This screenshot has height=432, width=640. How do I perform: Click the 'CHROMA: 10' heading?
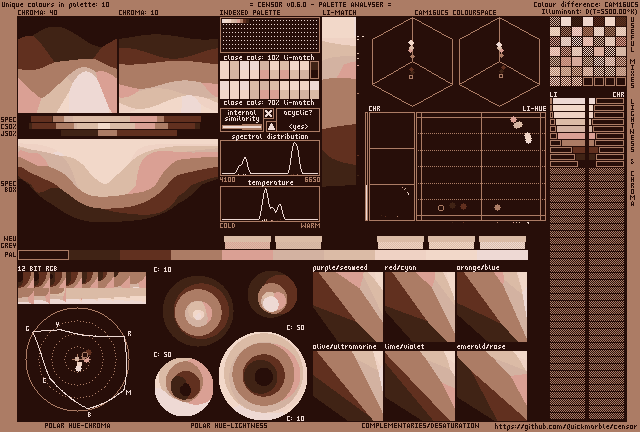pyautogui.click(x=138, y=12)
